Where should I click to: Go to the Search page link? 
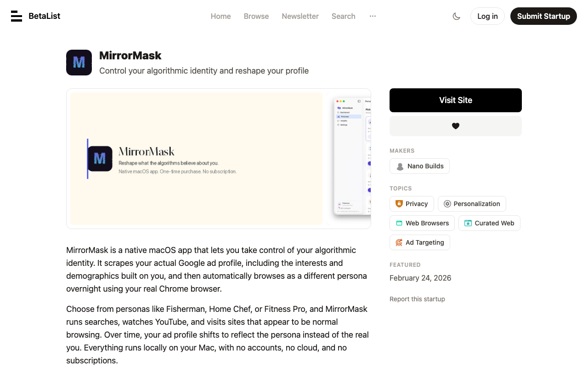(x=344, y=16)
